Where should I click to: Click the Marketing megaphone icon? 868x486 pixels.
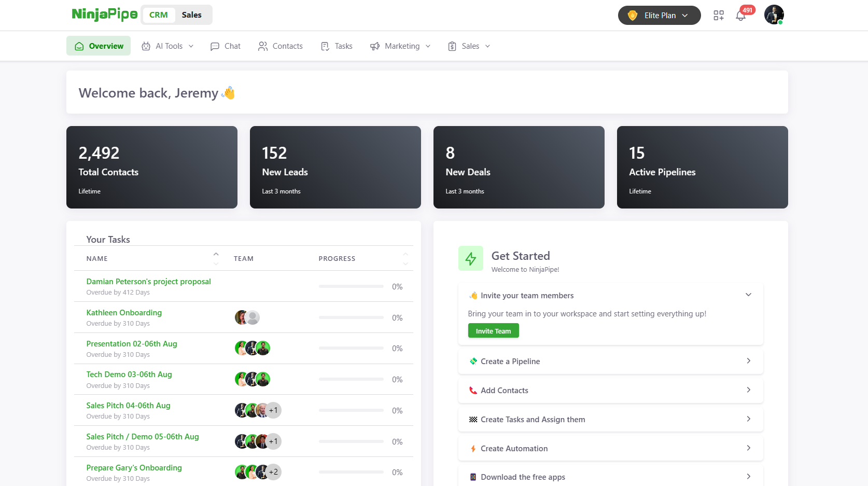pyautogui.click(x=374, y=46)
